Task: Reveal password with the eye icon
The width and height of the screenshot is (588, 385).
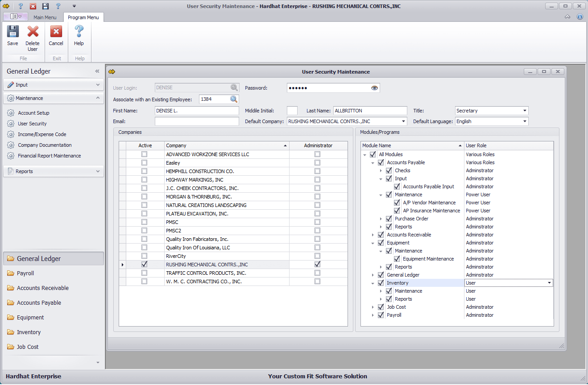Action: (x=374, y=88)
